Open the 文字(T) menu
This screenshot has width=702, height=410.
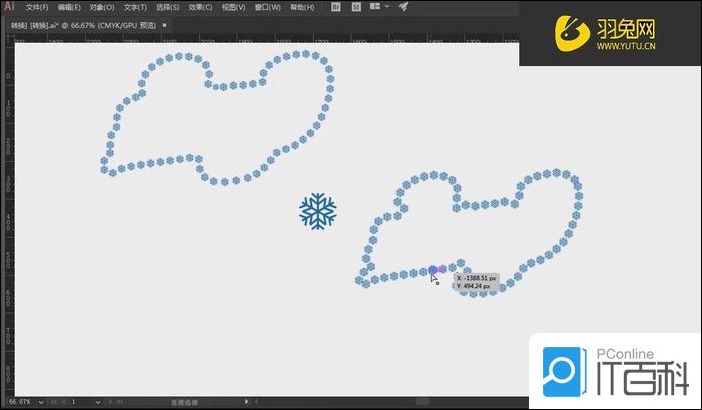[135, 8]
